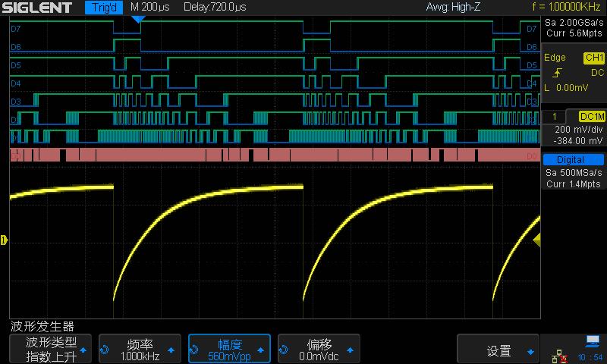The height and width of the screenshot is (364, 607).
Task: Select the 偏移 0.0mVdc offset softkey
Action: pyautogui.click(x=319, y=350)
